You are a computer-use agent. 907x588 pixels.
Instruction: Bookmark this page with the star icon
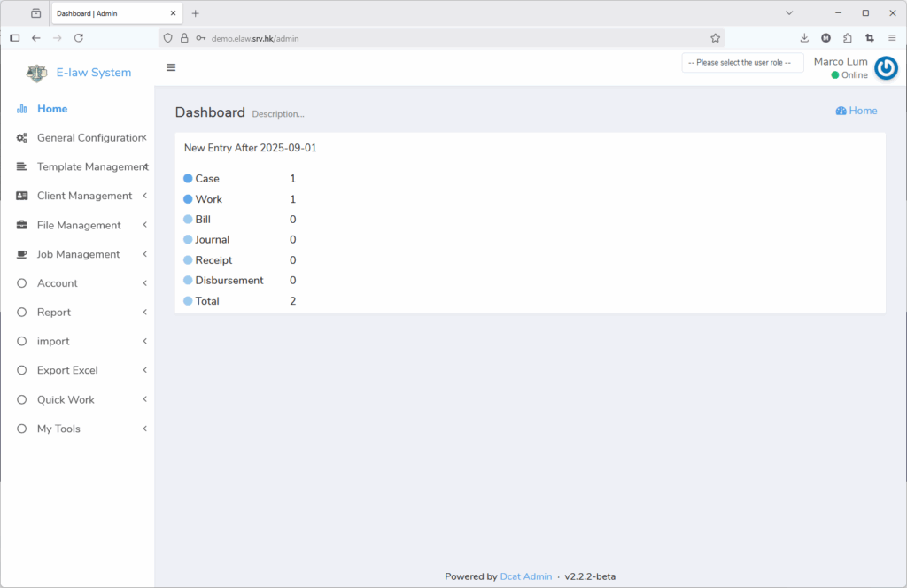(x=715, y=38)
